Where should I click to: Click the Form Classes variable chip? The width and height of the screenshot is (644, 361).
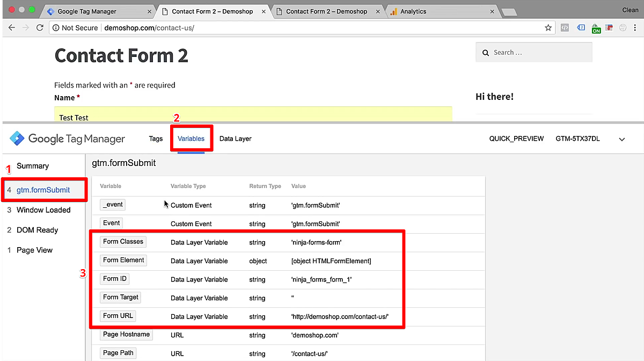click(123, 242)
